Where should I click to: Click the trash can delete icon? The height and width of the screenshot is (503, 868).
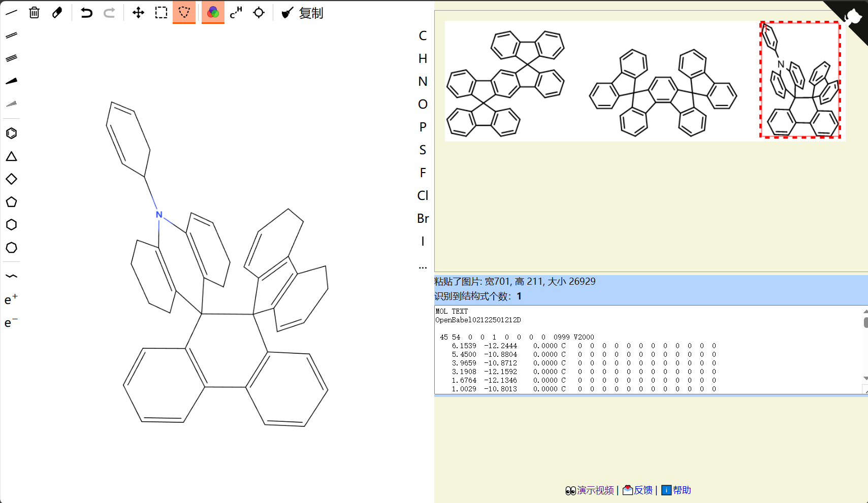click(34, 13)
